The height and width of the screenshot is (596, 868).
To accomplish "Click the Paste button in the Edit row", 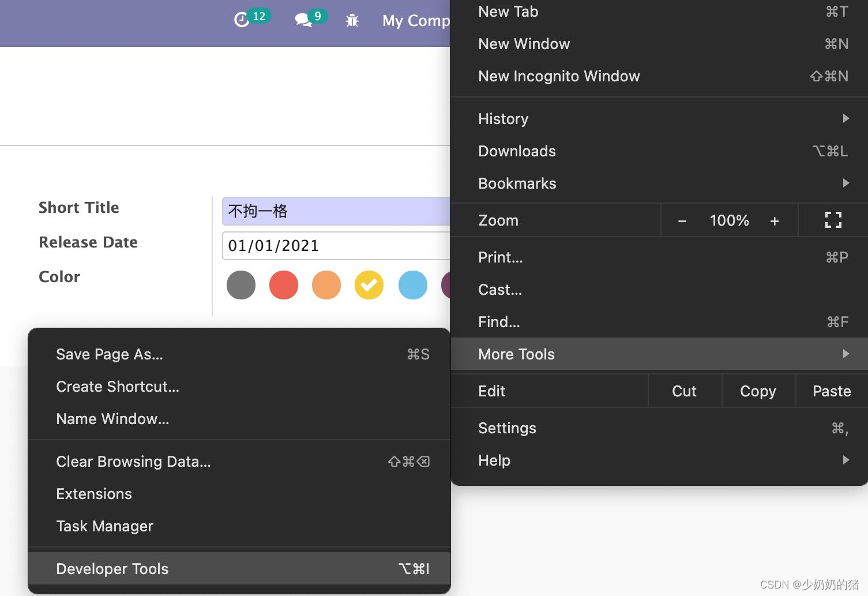I will click(x=831, y=391).
